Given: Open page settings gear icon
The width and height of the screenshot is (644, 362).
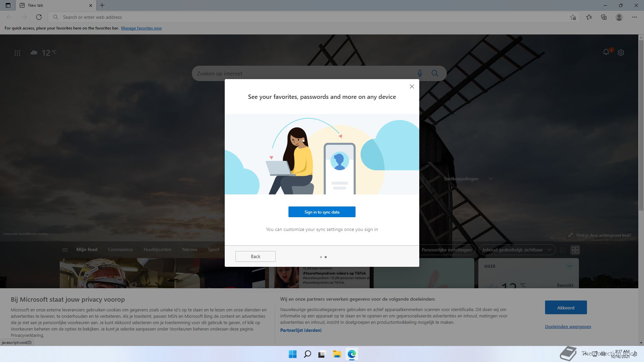Looking at the screenshot, I should click(621, 53).
